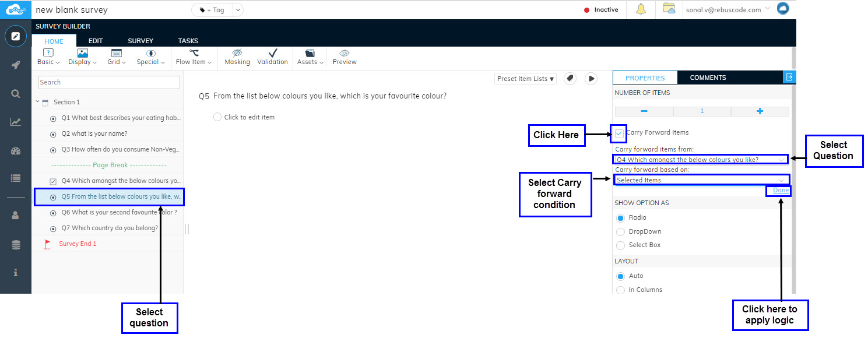Click the tag icon beside Preset Item Lists
Viewport: 868px width, 338px height.
pos(570,78)
